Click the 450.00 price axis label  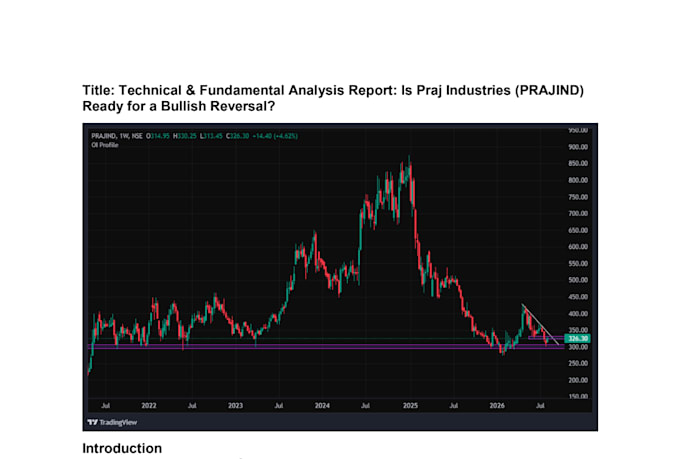(578, 297)
